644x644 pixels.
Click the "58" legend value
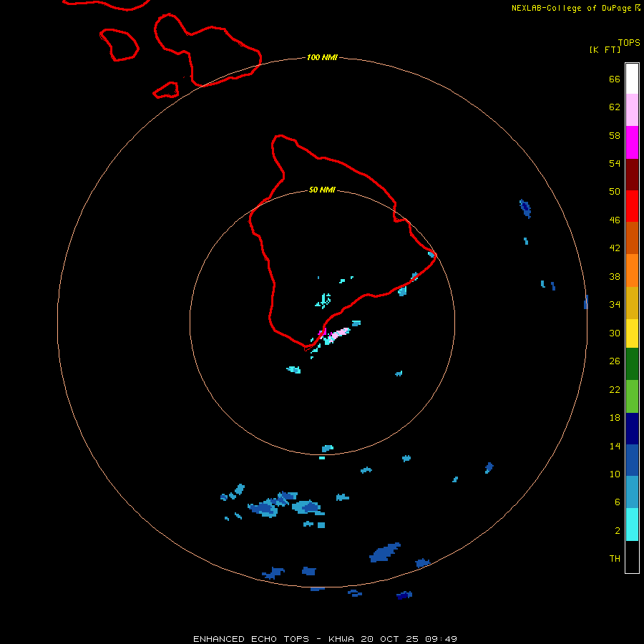tap(615, 135)
